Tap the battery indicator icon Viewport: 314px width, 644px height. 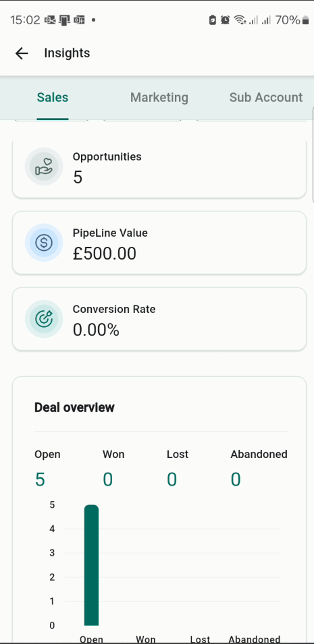pyautogui.click(x=305, y=20)
